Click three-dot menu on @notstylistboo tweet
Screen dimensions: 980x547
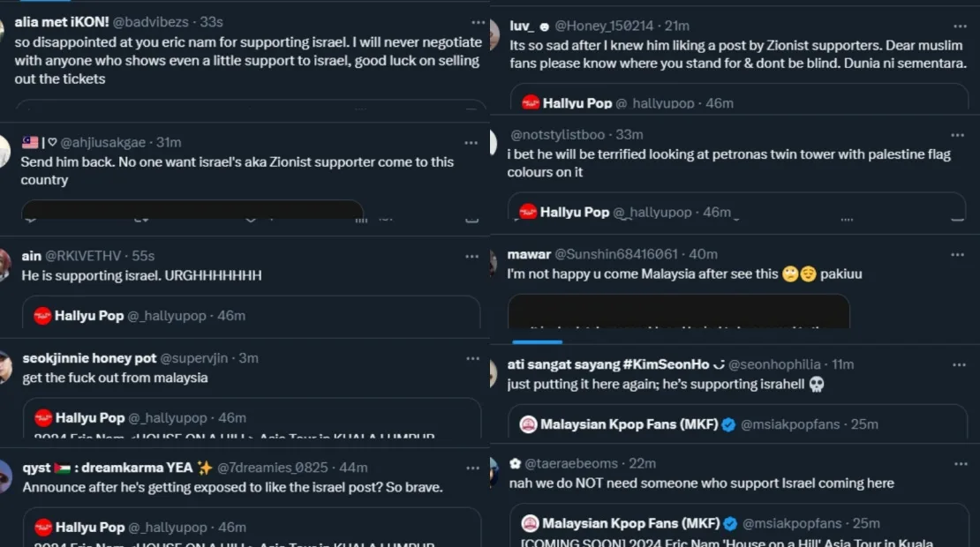coord(958,135)
